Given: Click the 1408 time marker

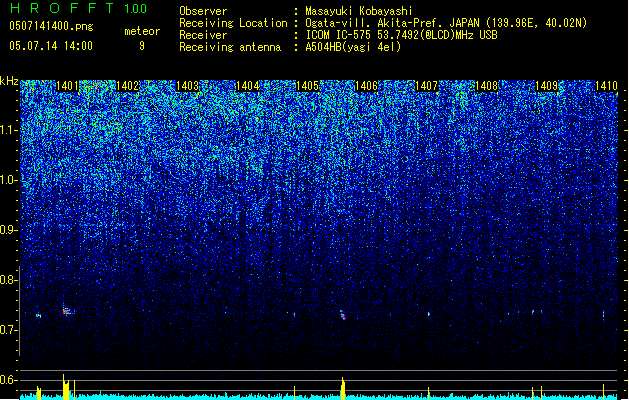Looking at the screenshot, I should 487,86.
